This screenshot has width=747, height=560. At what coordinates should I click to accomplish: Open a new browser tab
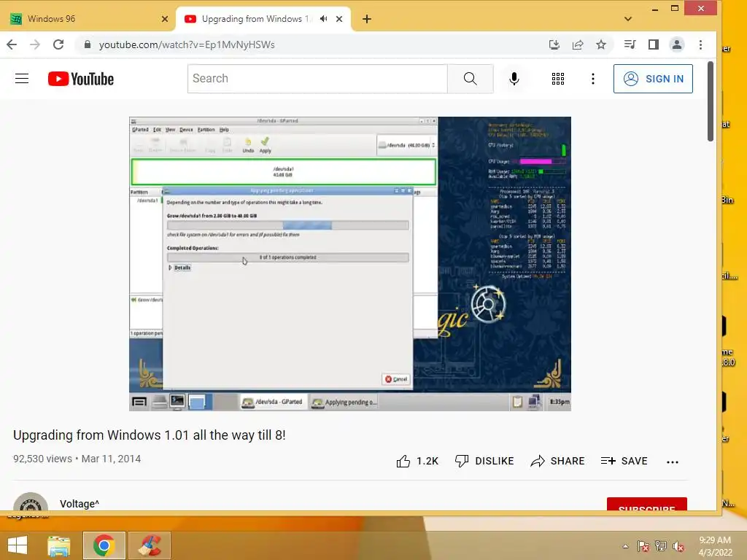[366, 19]
